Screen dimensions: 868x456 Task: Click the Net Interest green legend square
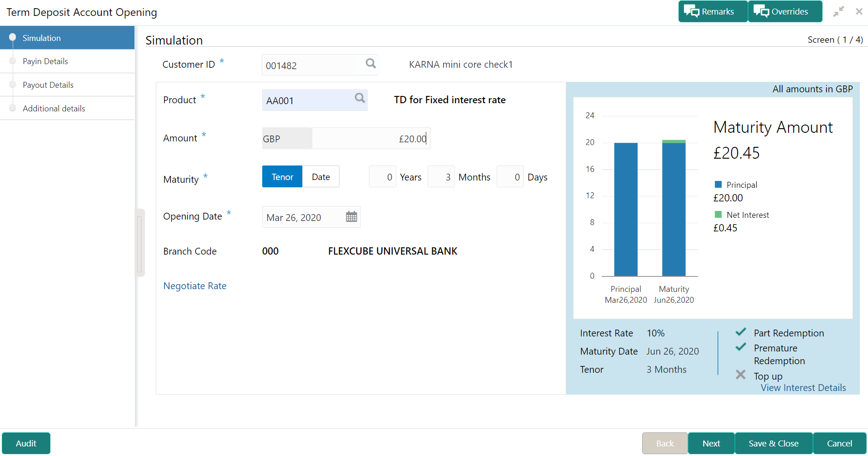pos(718,214)
